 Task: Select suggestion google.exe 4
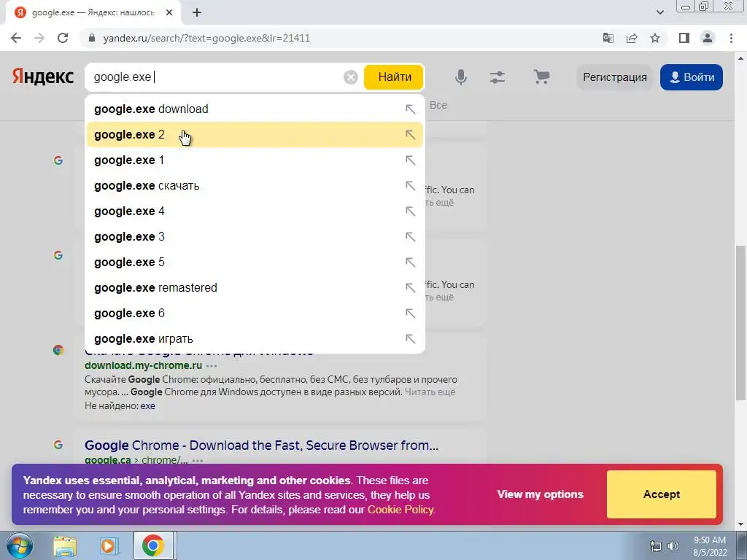click(x=255, y=211)
